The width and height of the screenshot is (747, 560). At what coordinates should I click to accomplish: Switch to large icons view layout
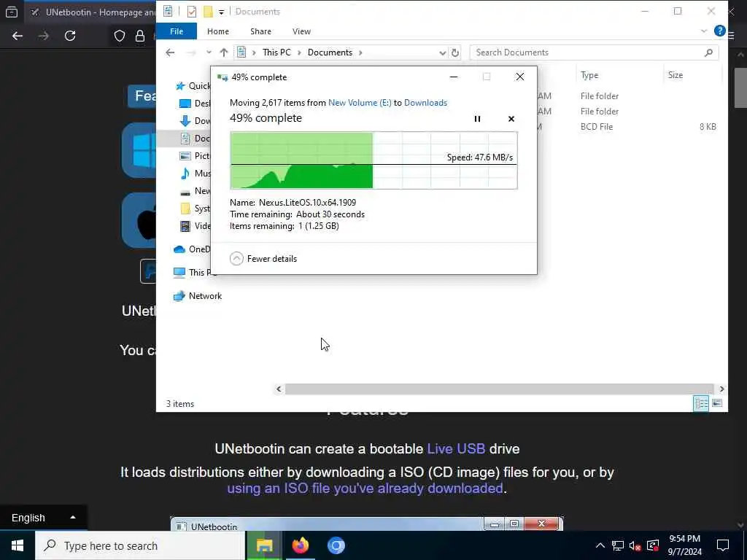717,404
